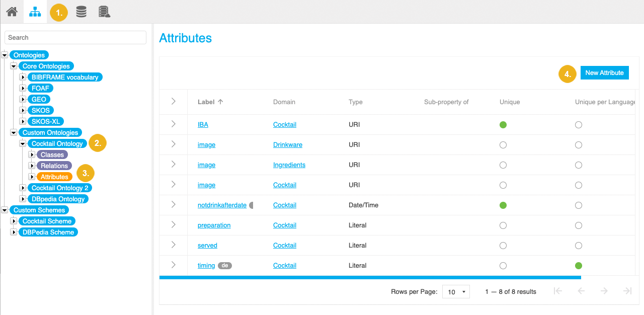Viewport: 644px width, 315px height.
Task: Toggle Unique indicator for IBA attribute
Action: tap(503, 125)
